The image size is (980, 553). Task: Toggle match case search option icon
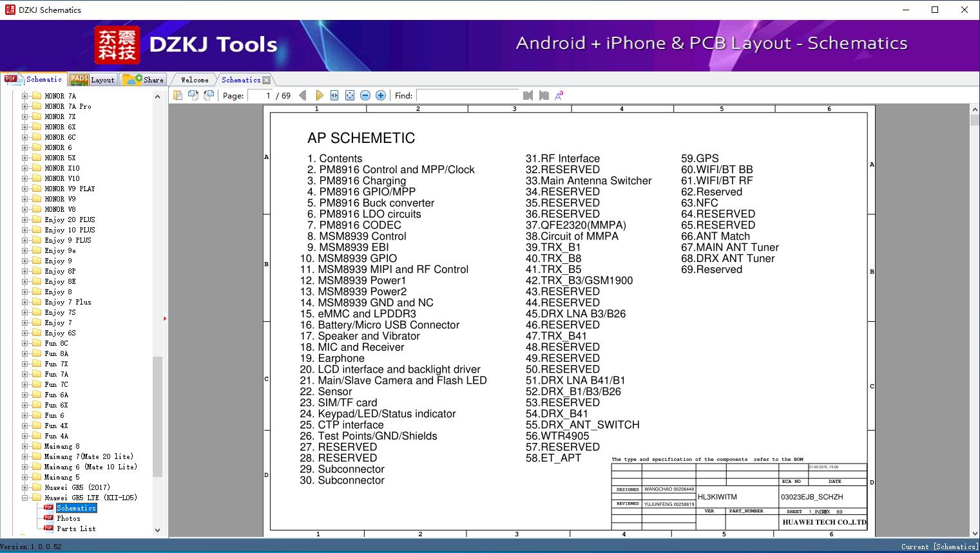(559, 95)
